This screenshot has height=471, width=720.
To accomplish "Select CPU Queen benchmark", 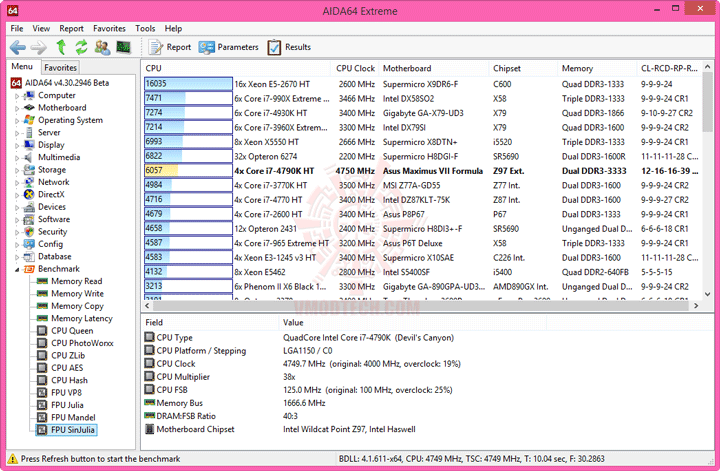I will click(x=72, y=331).
